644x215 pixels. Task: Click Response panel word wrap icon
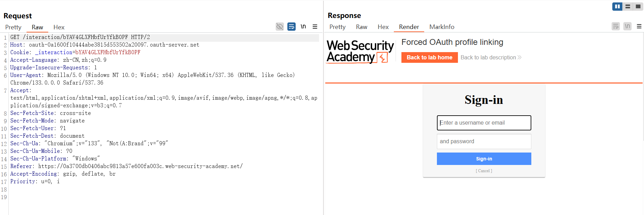click(x=616, y=26)
